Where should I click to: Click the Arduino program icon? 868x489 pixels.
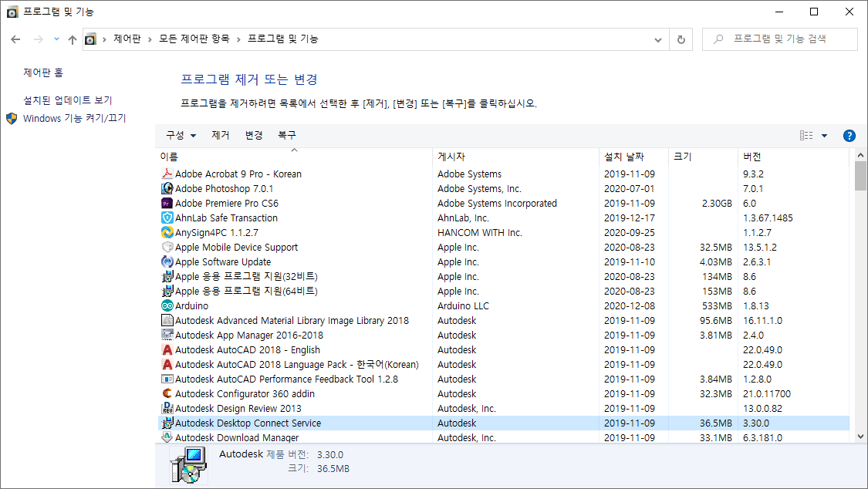(x=167, y=306)
